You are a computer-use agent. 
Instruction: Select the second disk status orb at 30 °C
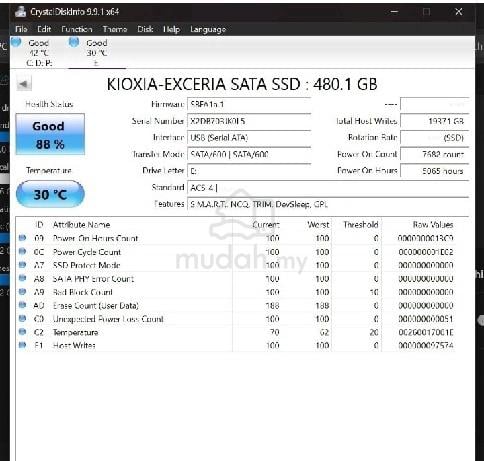(x=74, y=42)
